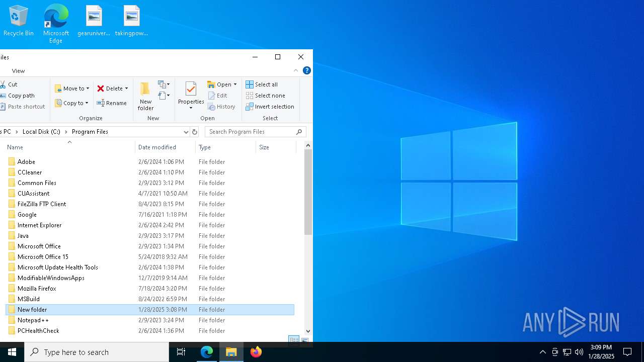Select the Java folder
This screenshot has height=362, width=644.
[x=150, y=236]
